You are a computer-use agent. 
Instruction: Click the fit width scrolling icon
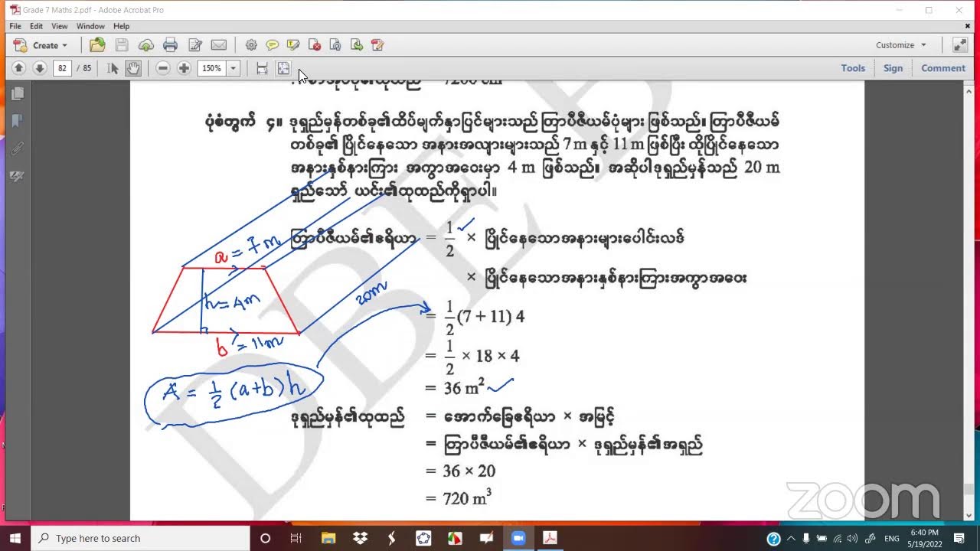[262, 68]
